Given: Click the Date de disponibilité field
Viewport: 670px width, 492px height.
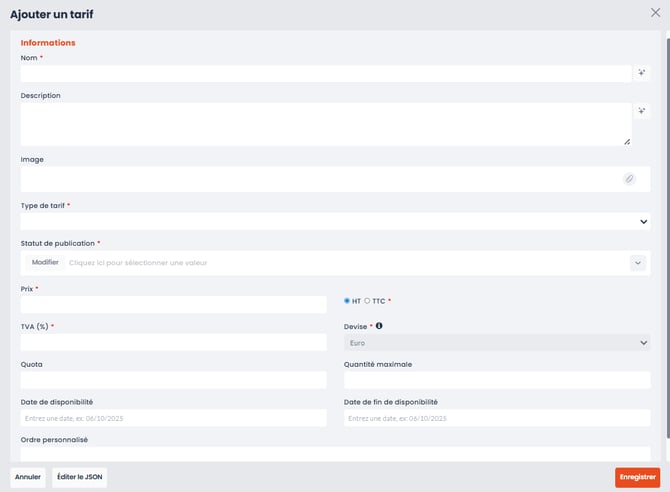Looking at the screenshot, I should (x=173, y=418).
